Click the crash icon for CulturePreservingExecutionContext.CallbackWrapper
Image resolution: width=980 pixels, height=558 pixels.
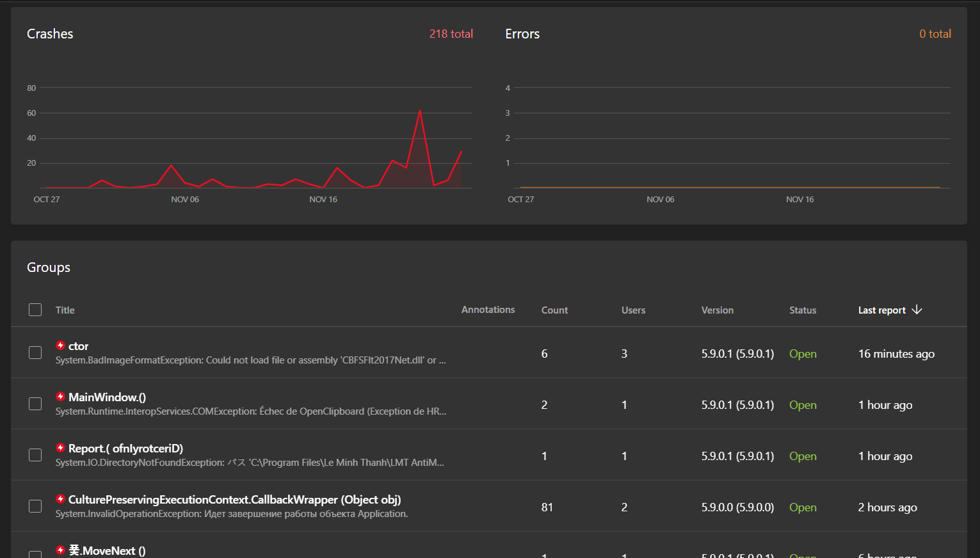click(x=60, y=499)
